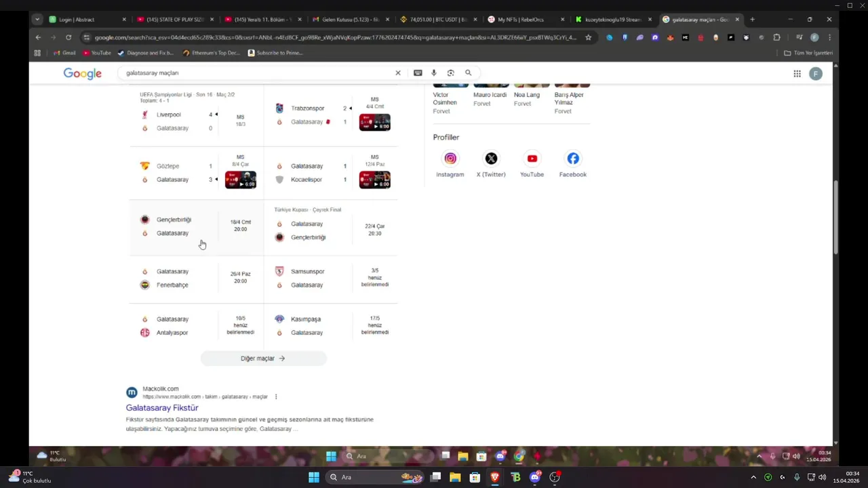Click mackolik.com site name above the result
868x488 pixels.
coord(161,389)
